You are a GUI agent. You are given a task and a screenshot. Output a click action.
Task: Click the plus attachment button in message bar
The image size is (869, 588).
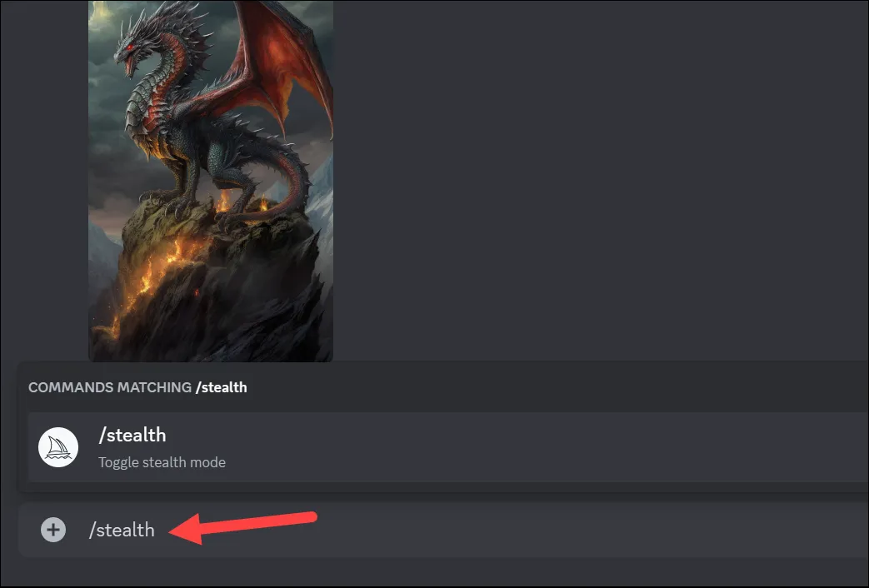53,529
